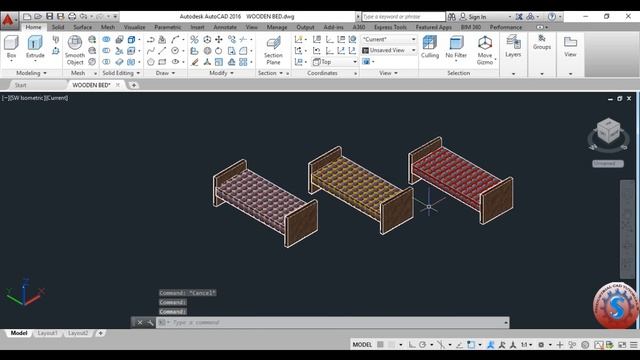Image resolution: width=640 pixels, height=360 pixels.
Task: Open the Express Tools ribbon tab
Action: coord(390,27)
